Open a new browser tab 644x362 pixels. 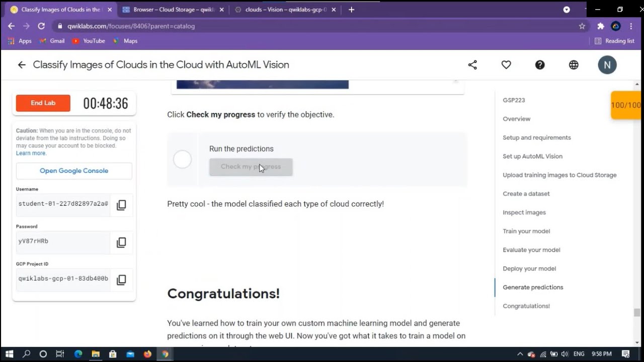point(351,10)
